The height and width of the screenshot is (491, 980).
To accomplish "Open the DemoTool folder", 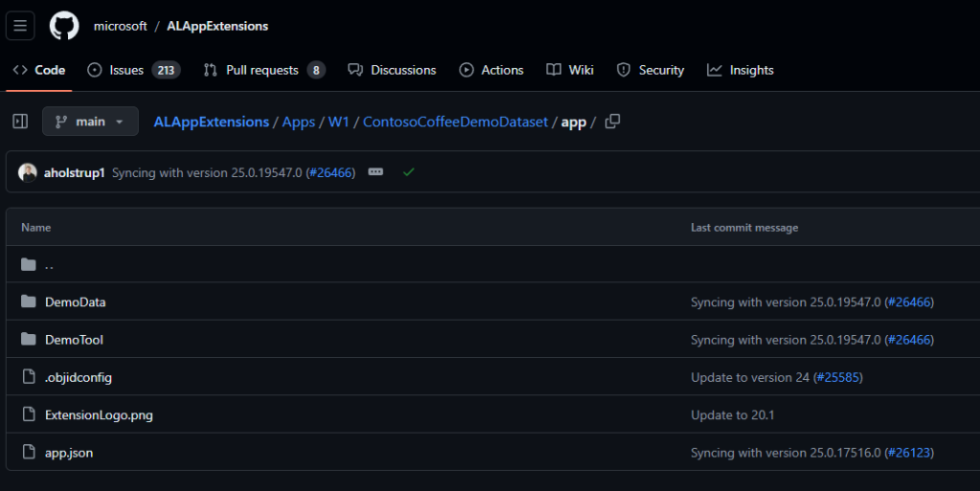I will click(74, 340).
